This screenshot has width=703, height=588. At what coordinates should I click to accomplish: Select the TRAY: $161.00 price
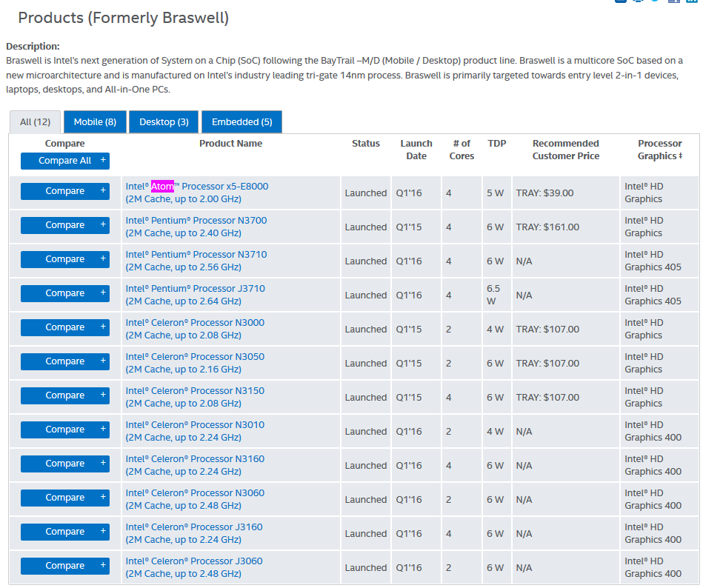(x=547, y=227)
